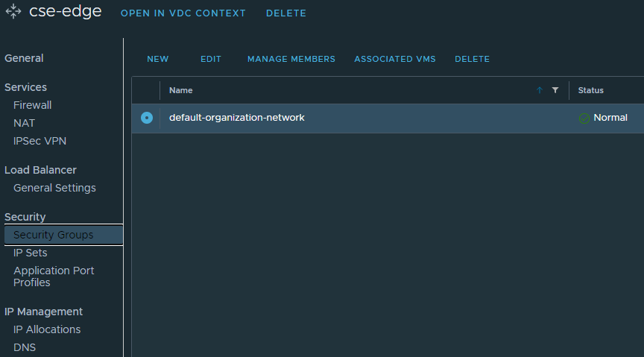Click the Normal status checkmark icon
The height and width of the screenshot is (357, 644).
coord(584,118)
